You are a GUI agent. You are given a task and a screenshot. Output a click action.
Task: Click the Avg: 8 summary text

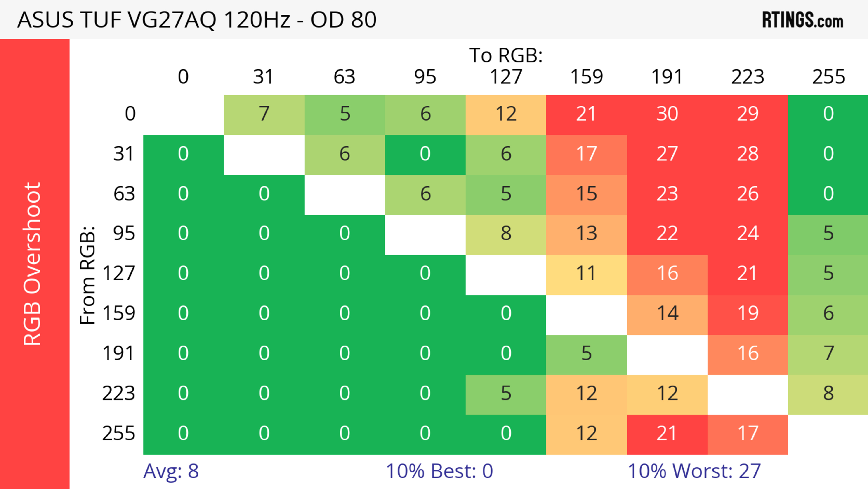[171, 471]
